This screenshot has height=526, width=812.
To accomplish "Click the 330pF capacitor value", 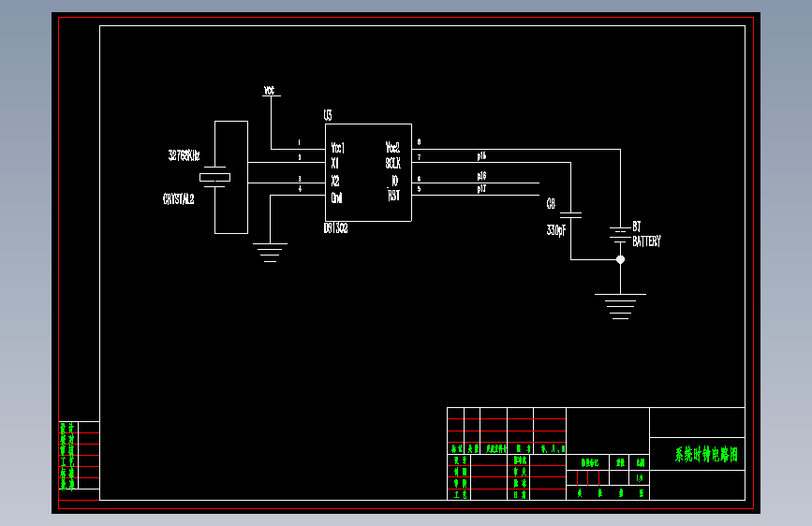I will pyautogui.click(x=556, y=230).
